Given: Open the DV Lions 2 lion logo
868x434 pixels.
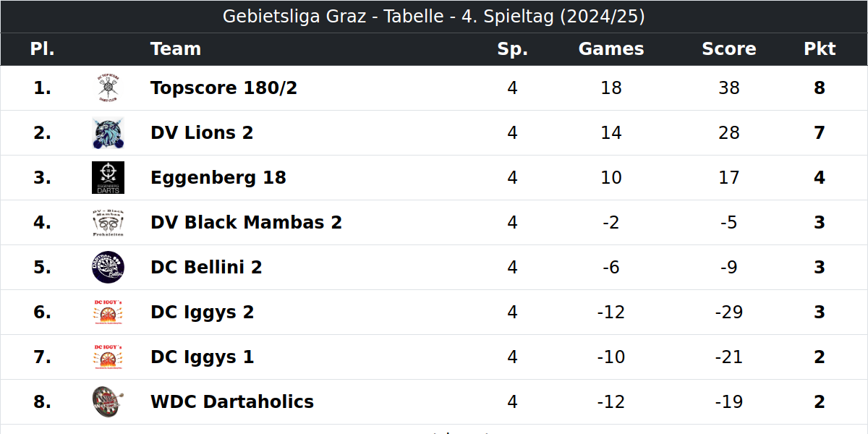Looking at the screenshot, I should tap(108, 133).
